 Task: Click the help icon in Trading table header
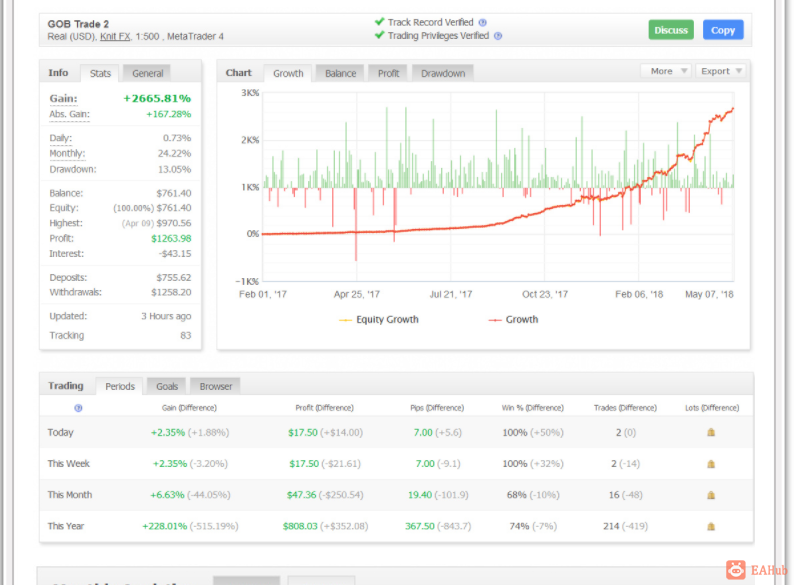click(78, 408)
